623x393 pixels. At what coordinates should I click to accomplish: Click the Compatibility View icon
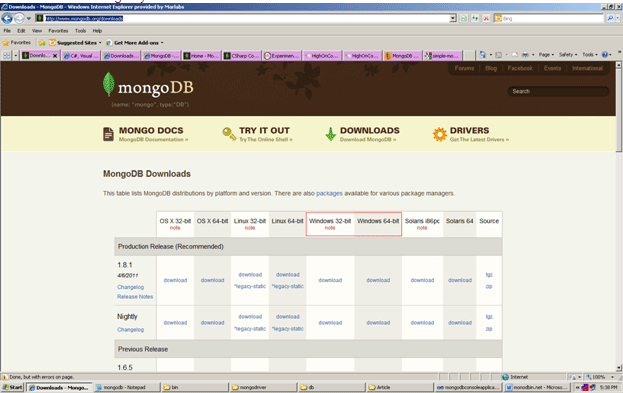[464, 18]
